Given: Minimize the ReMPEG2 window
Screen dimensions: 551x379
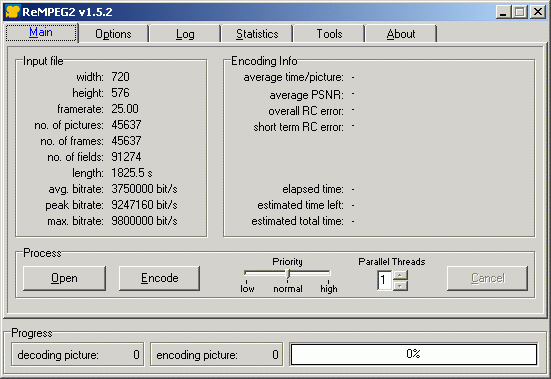Looking at the screenshot, I should pyautogui.click(x=503, y=12).
